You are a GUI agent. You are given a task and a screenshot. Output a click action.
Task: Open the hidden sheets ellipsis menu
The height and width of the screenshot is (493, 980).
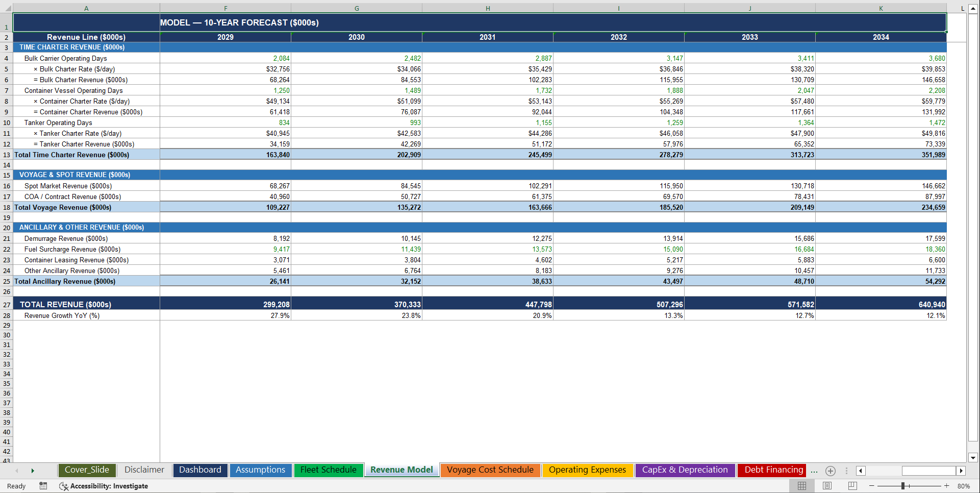(814, 471)
